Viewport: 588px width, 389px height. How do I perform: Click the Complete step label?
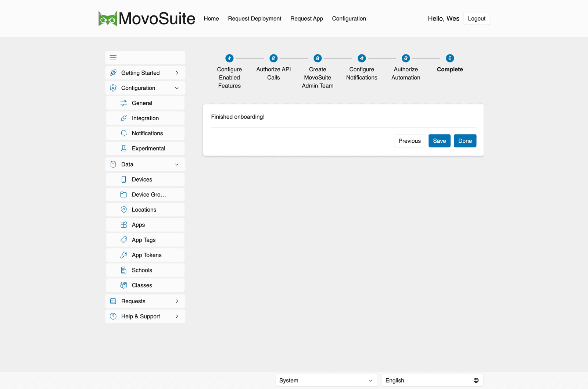pos(450,69)
